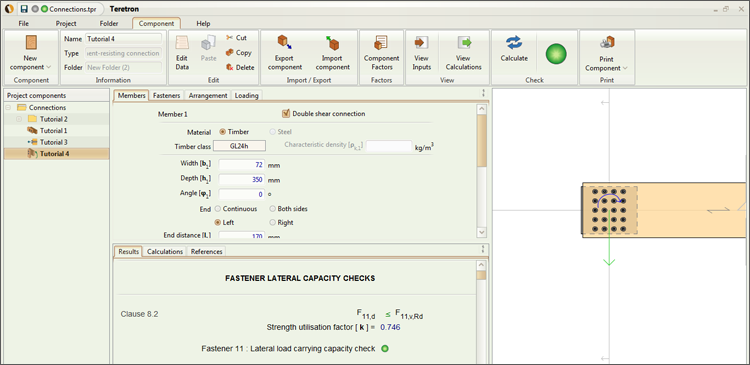Screen dimensions: 750x365
Task: Click the Teretron application logo icon
Action: [x=9, y=9]
